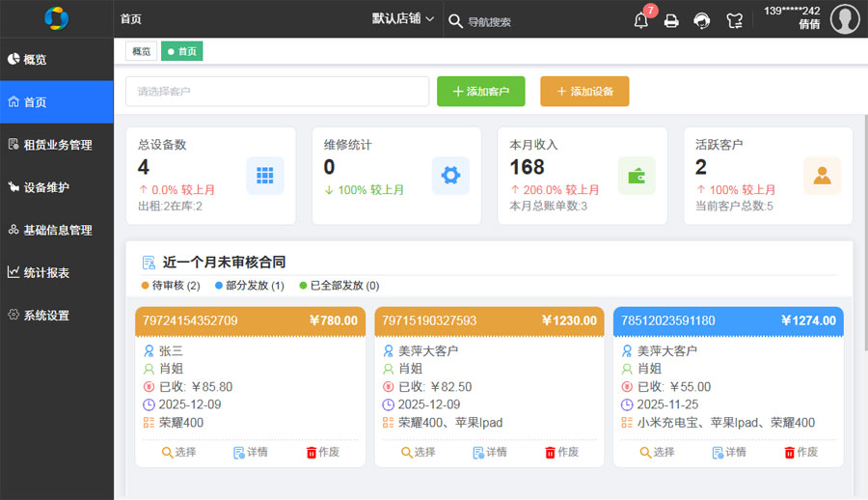
Task: Click username 139*****242 倩倩
Action: click(x=792, y=17)
